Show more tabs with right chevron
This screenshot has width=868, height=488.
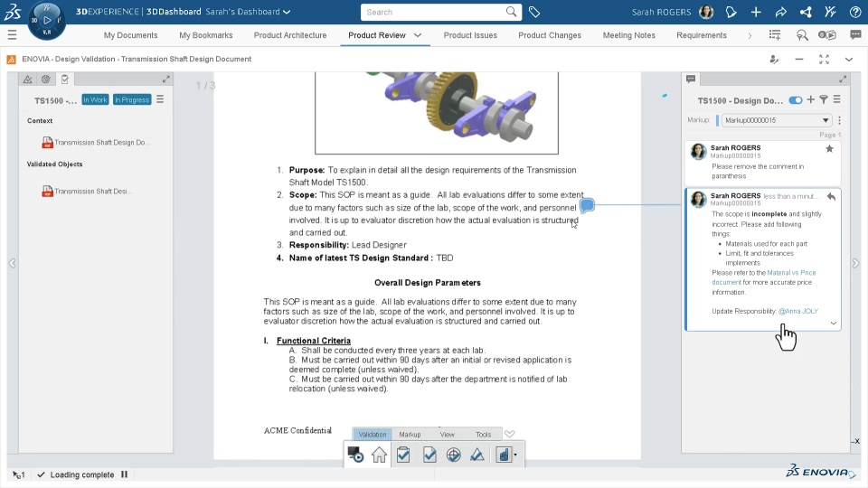(750, 35)
